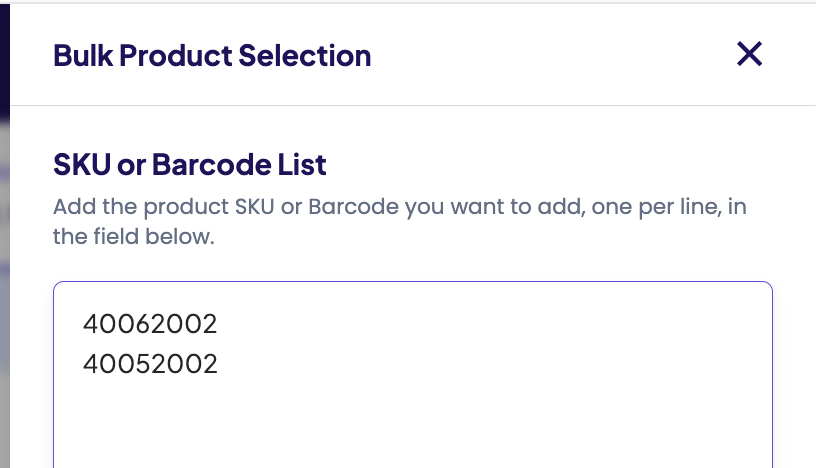Image resolution: width=816 pixels, height=468 pixels.
Task: Click the SKU entry 40052002
Action: click(x=150, y=364)
